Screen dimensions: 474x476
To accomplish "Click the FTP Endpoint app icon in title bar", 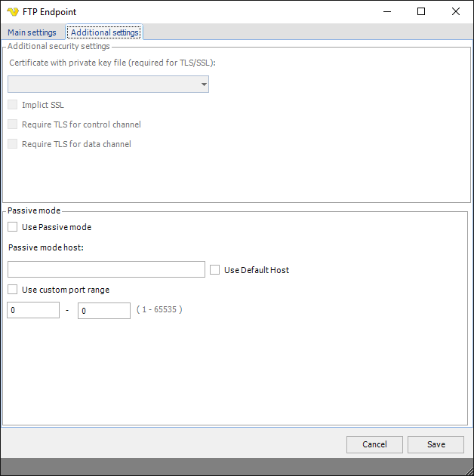I will tap(12, 12).
